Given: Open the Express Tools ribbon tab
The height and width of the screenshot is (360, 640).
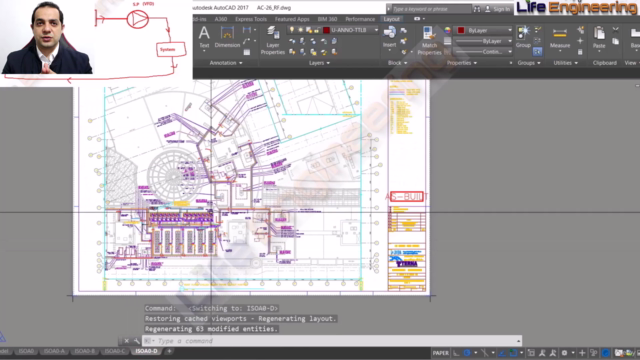Looking at the screenshot, I should tap(251, 19).
